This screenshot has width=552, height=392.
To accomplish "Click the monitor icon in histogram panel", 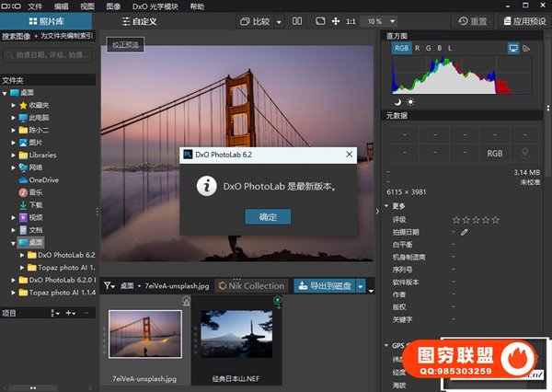I will click(x=513, y=48).
